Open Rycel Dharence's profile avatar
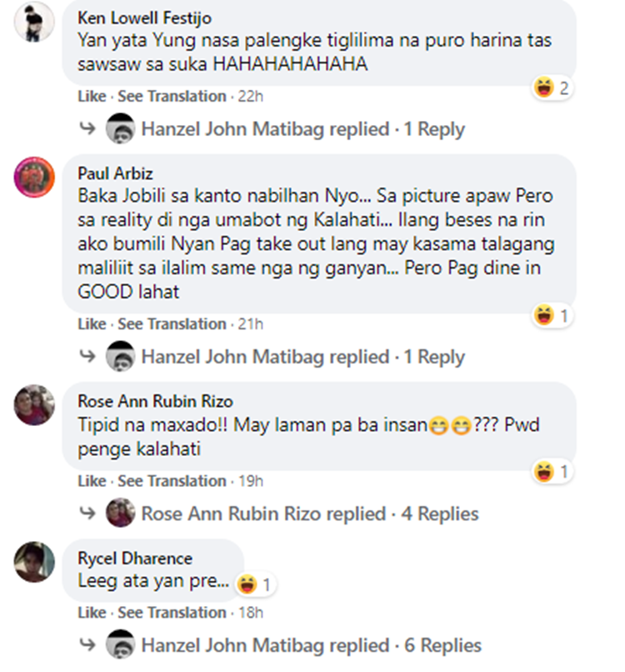Screen dimensions: 625x672 coord(34,562)
